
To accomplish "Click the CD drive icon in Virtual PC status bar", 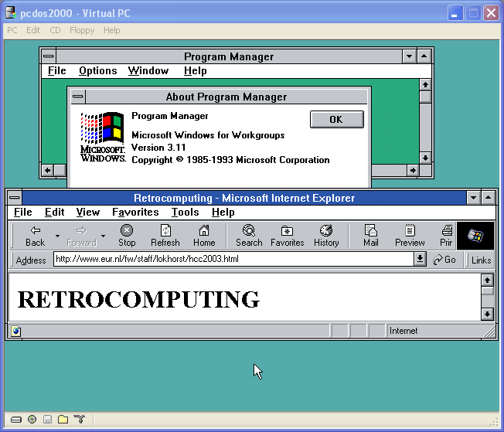I will tap(32, 419).
